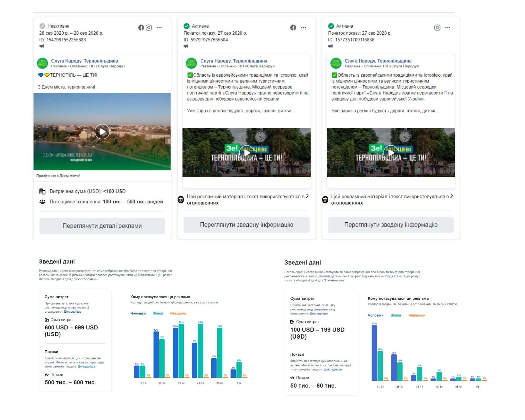Viewport: 525px width, 420px height.
Task: Click the 34% men 18-24 bar
Action: pos(374,353)
